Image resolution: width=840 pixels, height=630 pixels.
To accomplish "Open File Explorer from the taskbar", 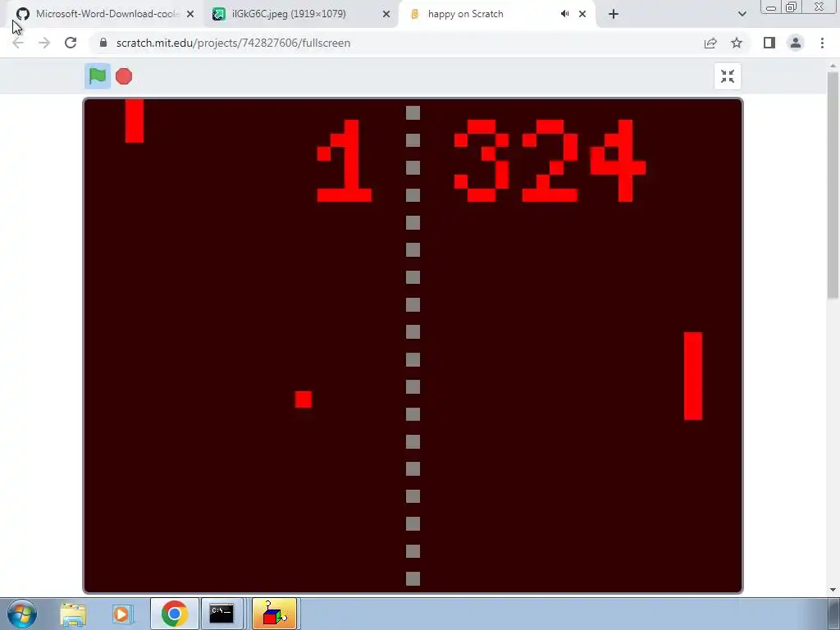I will point(73,614).
